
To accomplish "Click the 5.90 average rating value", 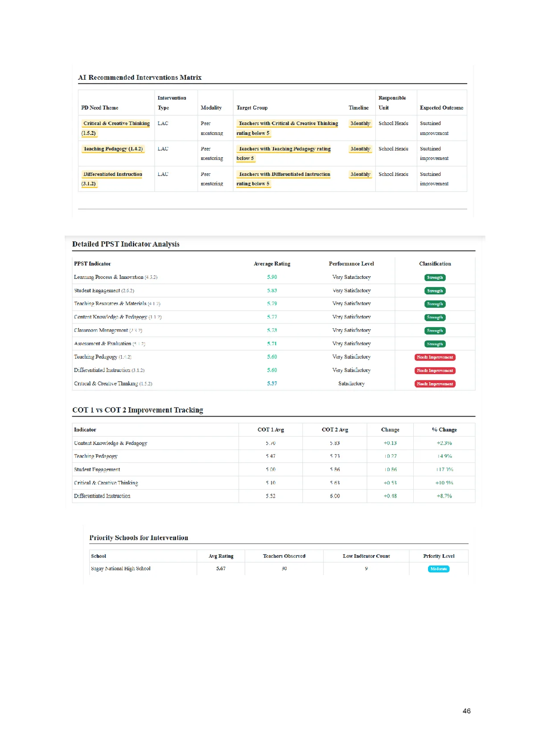I will point(272,277).
